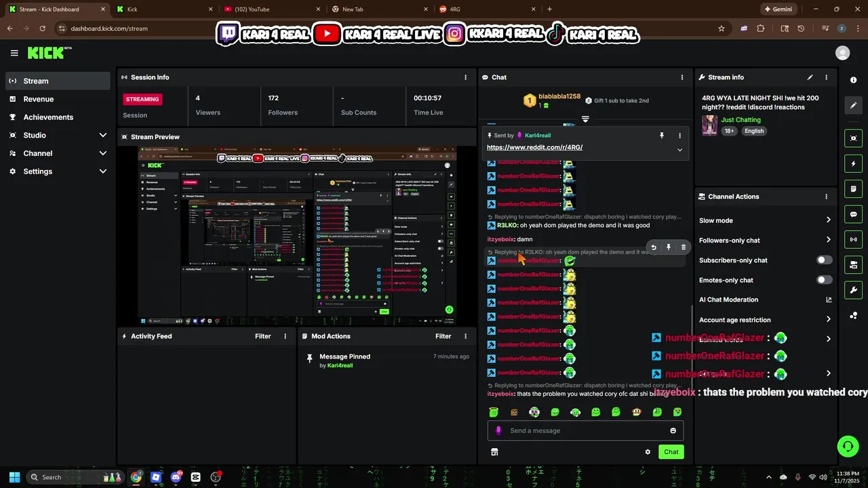
Task: Click the green Chat send button
Action: 671,452
